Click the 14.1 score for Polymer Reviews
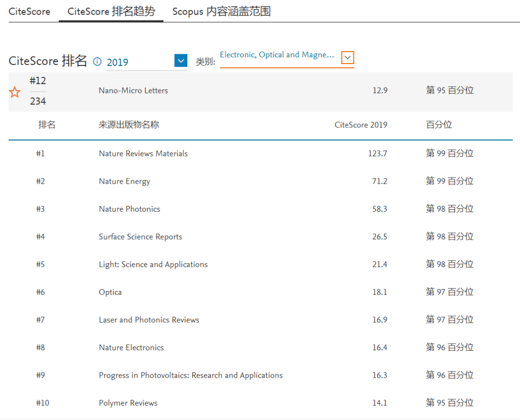The image size is (520, 420). pyautogui.click(x=379, y=403)
